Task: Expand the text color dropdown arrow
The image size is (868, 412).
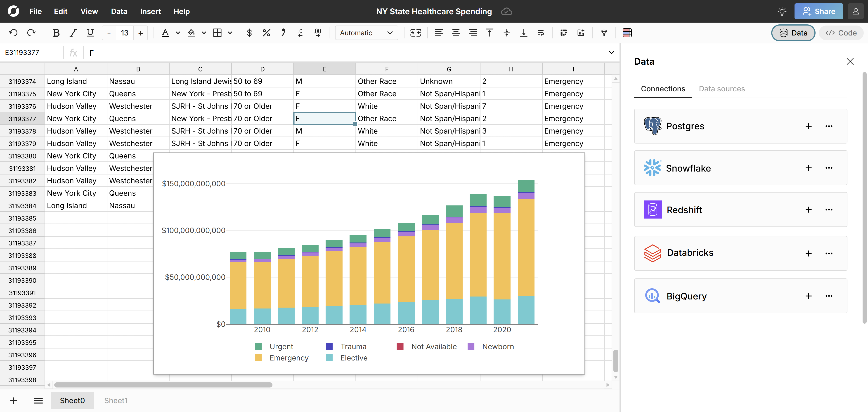Action: [x=178, y=33]
